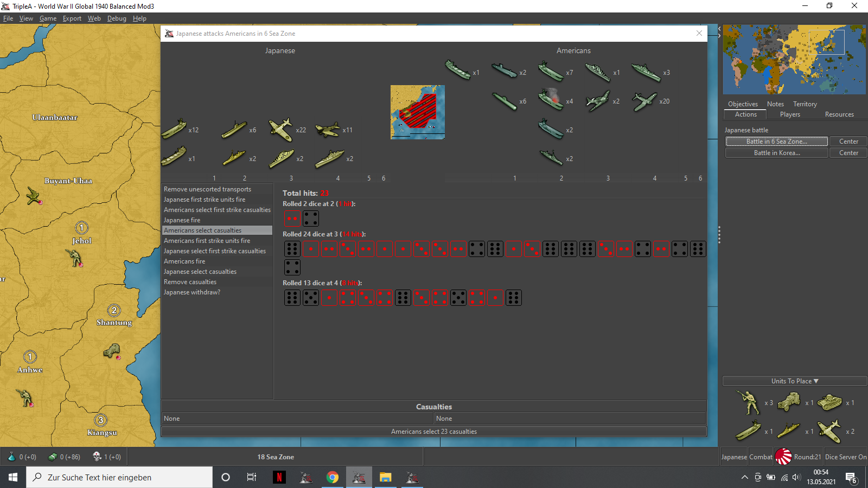
Task: Click the Round:21 status label
Action: [807, 457]
